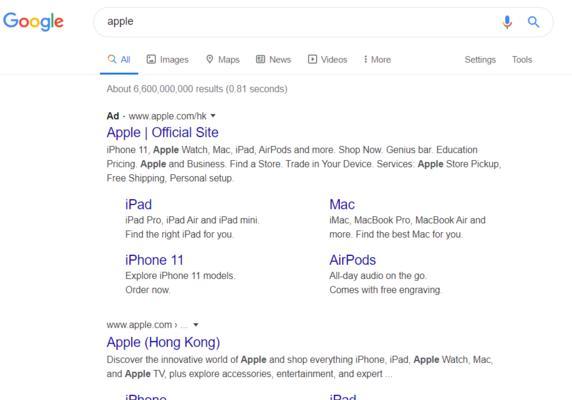Open the Tools option
572x400 pixels.
522,59
